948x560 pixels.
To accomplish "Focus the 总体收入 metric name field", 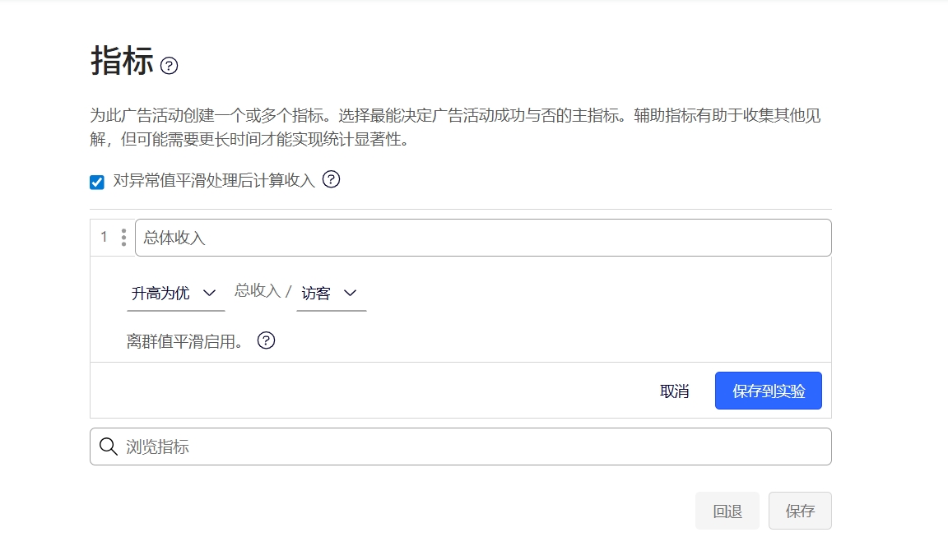I will [483, 238].
